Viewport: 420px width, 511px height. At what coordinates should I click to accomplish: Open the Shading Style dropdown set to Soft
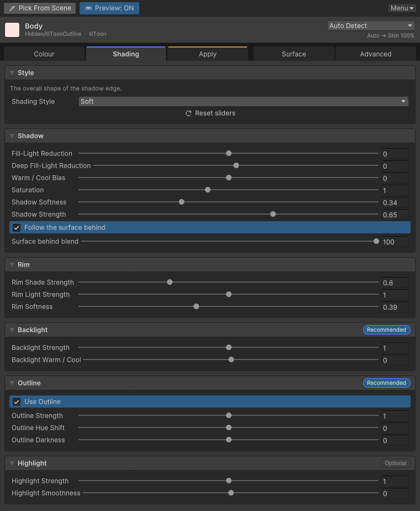pos(244,101)
